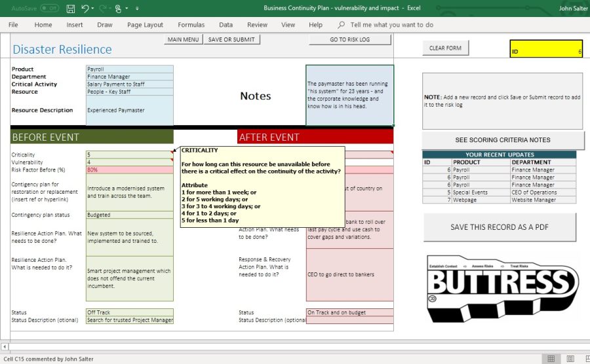Viewport: 590px width, 364px height.
Task: Select the Product field showing Payroll
Action: [x=129, y=69]
